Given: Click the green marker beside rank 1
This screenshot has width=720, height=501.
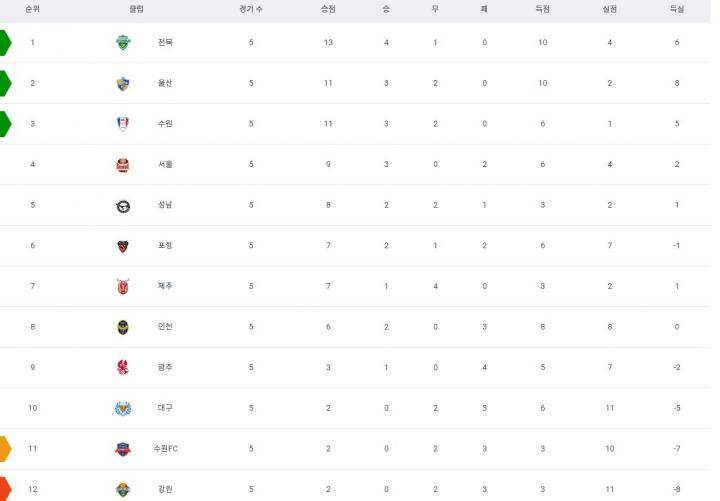Looking at the screenshot, I should (5, 43).
